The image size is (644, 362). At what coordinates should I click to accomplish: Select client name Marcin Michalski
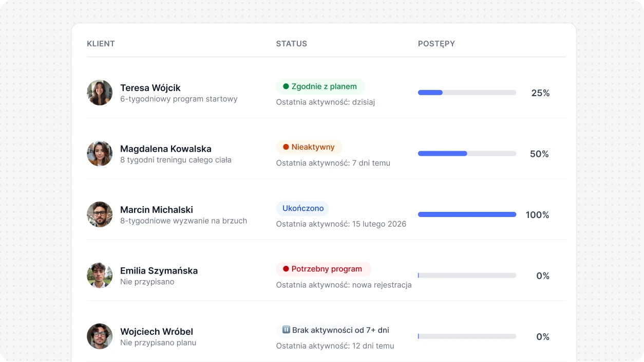[x=157, y=210]
